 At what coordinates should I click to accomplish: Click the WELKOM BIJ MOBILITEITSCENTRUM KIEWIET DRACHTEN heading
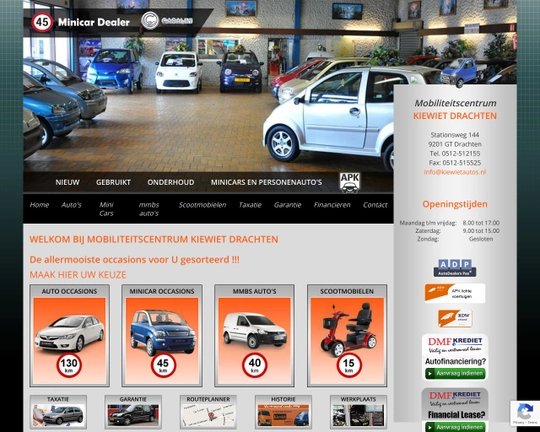[154, 239]
